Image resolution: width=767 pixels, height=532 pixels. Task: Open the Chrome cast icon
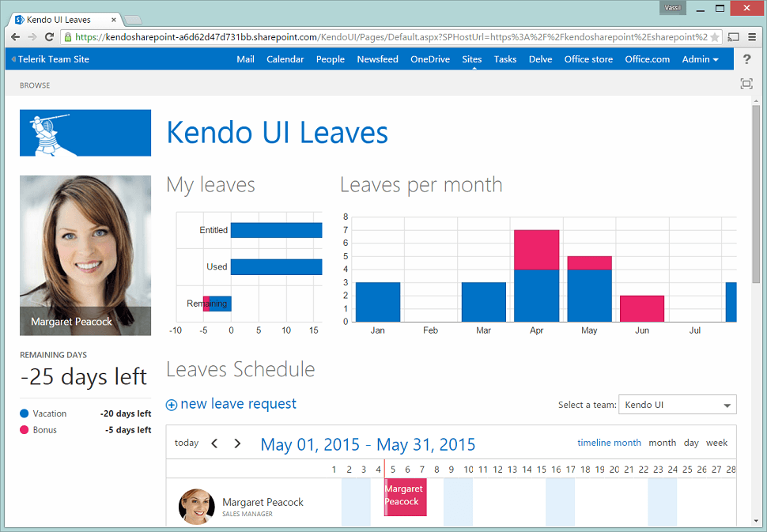[733, 37]
